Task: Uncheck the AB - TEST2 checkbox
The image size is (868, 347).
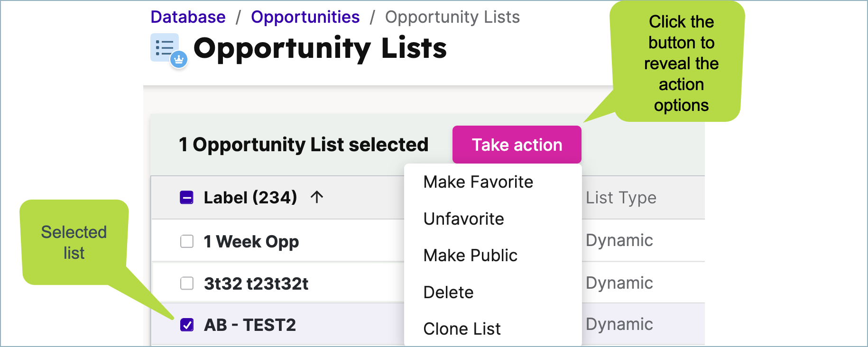Action: pyautogui.click(x=187, y=325)
